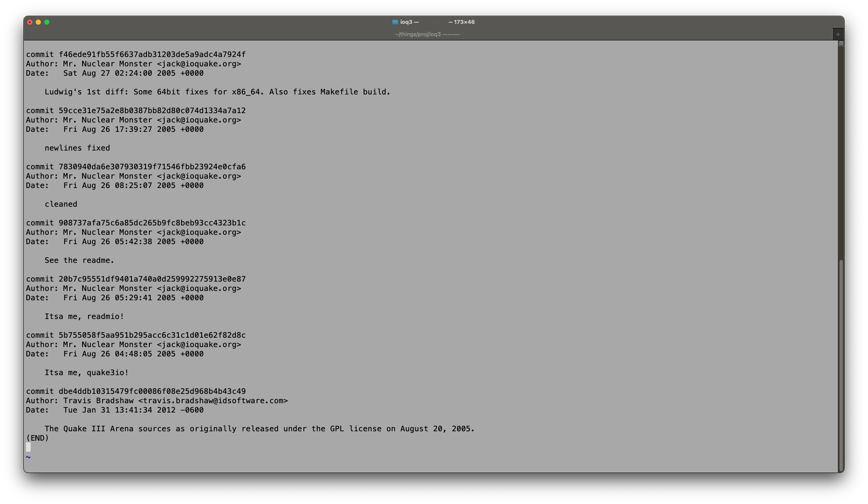Click commit hash 5b755058f5aa951b295acc6c31c1d01e62f82d8c
Viewport: 868px width, 504px height.
152,335
